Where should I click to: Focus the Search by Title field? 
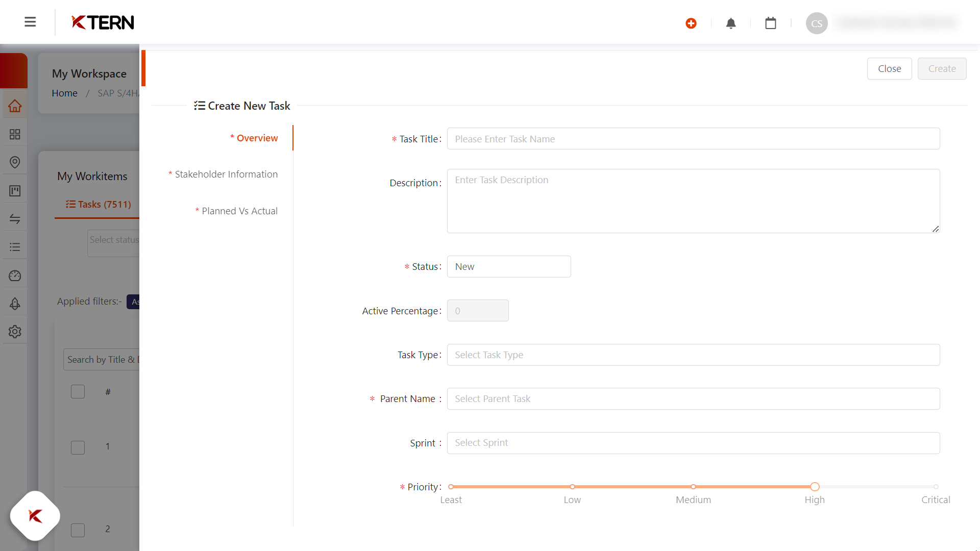click(x=102, y=360)
